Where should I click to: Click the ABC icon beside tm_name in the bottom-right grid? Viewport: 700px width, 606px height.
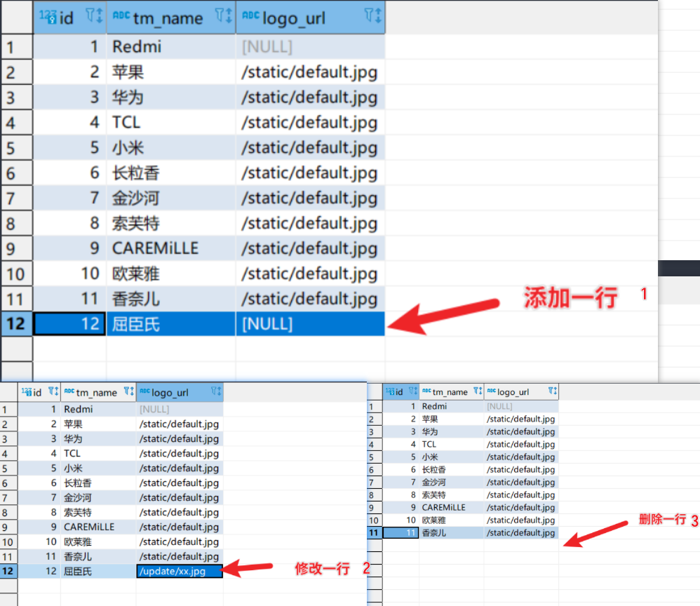(426, 391)
